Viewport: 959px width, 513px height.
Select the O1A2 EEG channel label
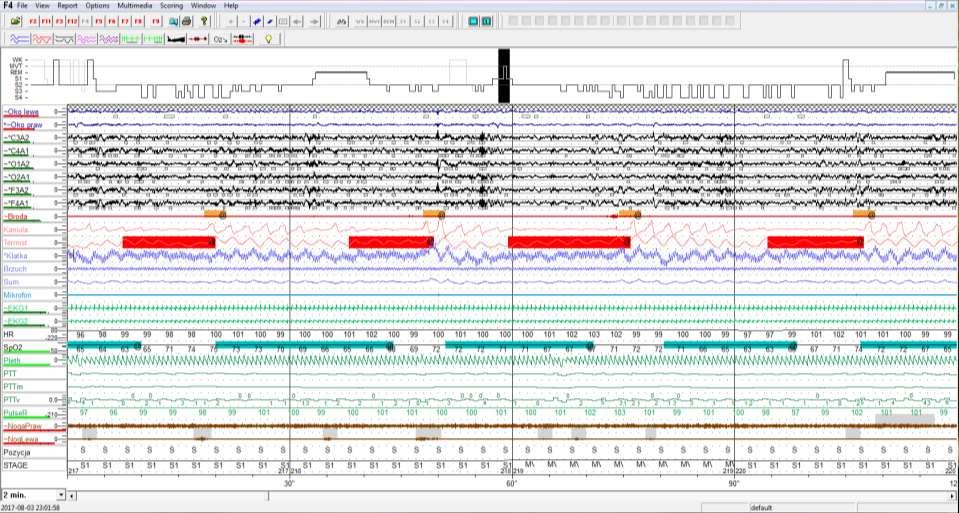(x=17, y=164)
